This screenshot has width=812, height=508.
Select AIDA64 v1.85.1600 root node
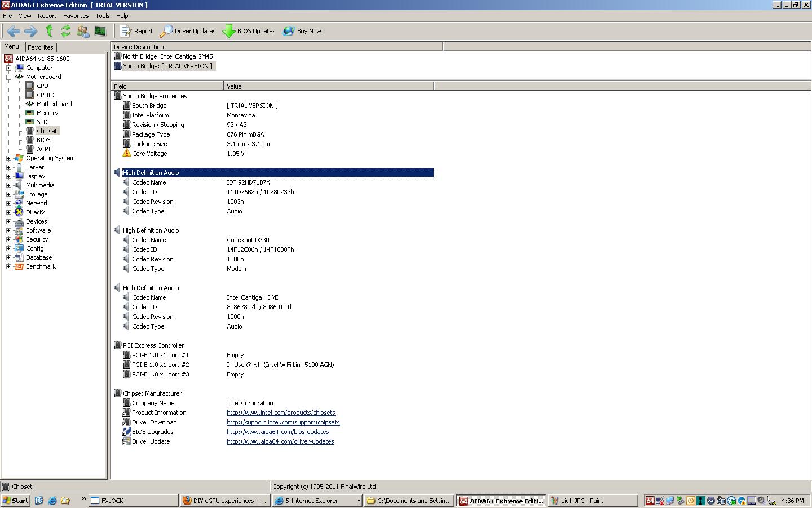coord(42,59)
